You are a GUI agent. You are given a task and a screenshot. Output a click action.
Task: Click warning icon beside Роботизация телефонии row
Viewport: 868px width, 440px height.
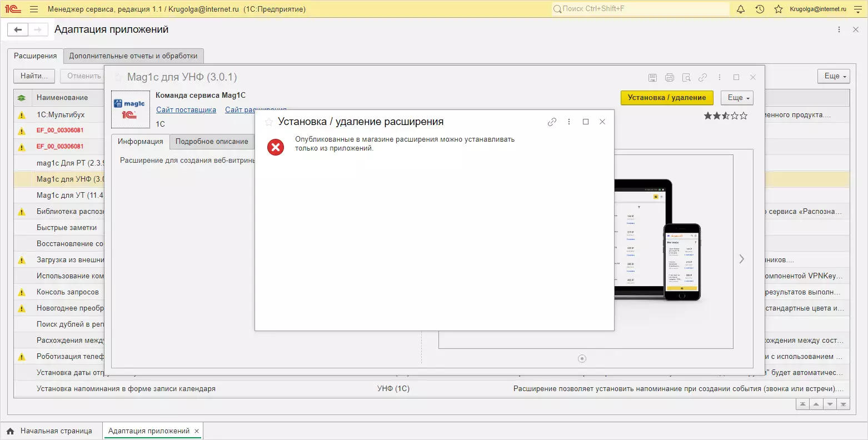point(22,357)
